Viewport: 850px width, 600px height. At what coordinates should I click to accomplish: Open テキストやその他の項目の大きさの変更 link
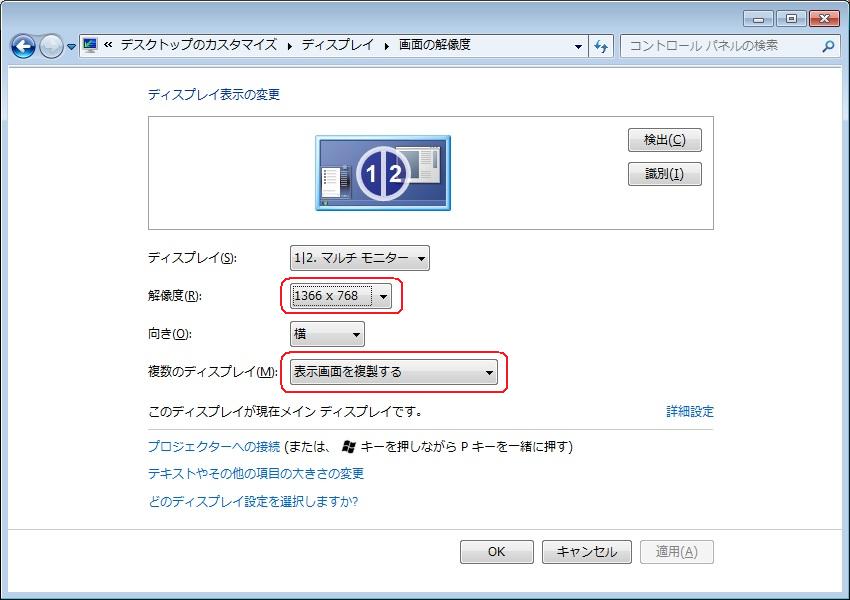255,473
